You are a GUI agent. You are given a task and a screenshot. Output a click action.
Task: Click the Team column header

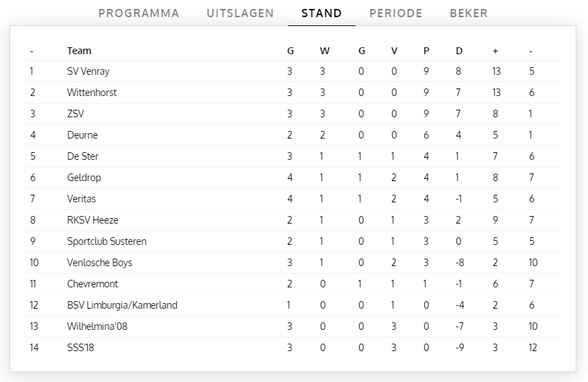pos(79,51)
